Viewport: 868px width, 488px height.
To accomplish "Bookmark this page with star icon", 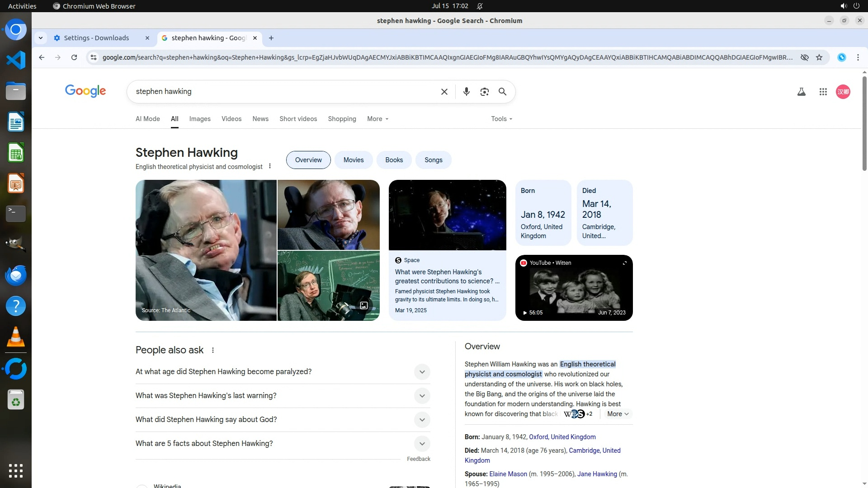I will point(819,57).
